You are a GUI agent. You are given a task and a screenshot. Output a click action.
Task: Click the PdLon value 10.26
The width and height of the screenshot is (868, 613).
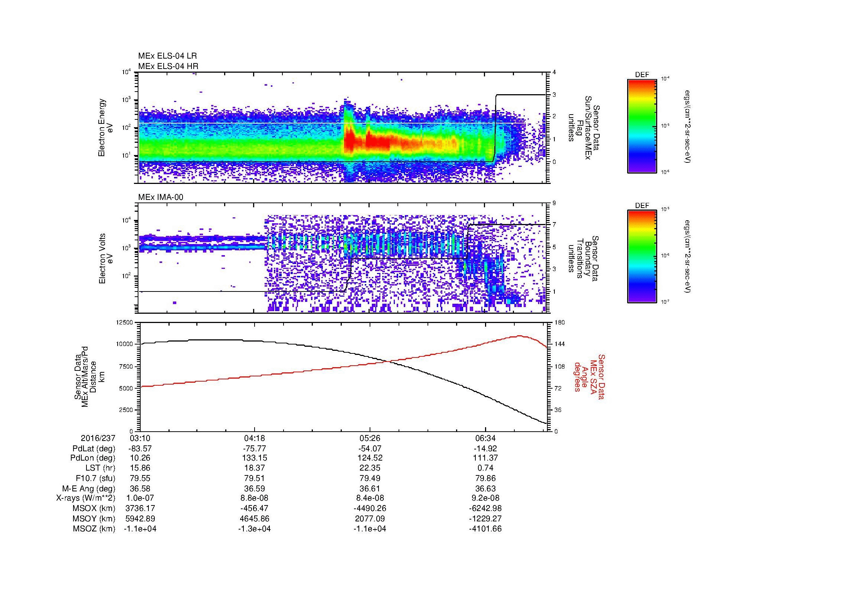pos(140,458)
